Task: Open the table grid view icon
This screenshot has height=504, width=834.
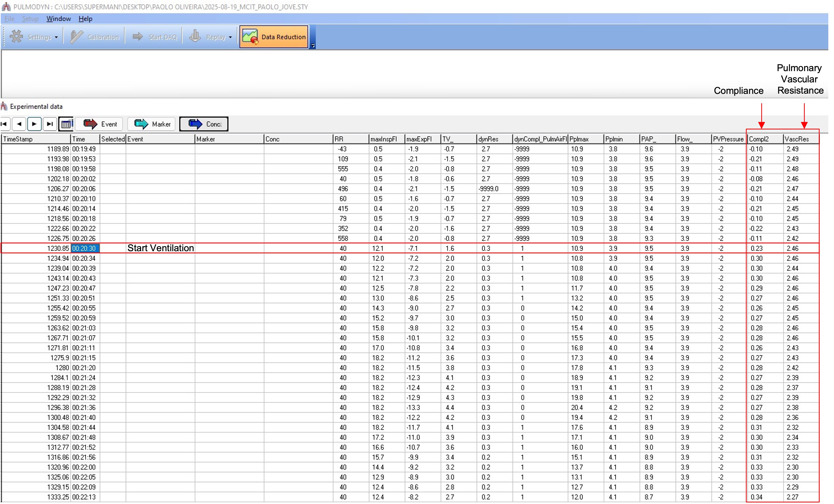Action: pos(66,124)
